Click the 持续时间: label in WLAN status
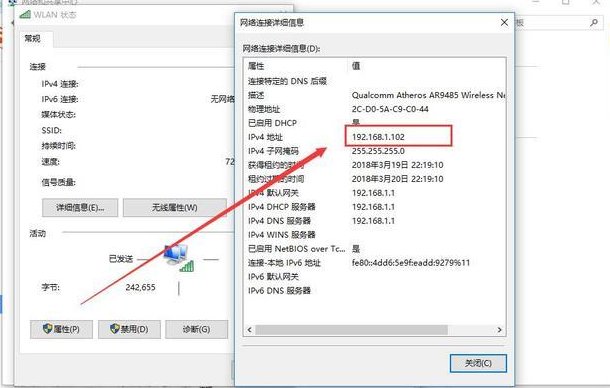Screen dimensions: 610x388 coord(58,146)
